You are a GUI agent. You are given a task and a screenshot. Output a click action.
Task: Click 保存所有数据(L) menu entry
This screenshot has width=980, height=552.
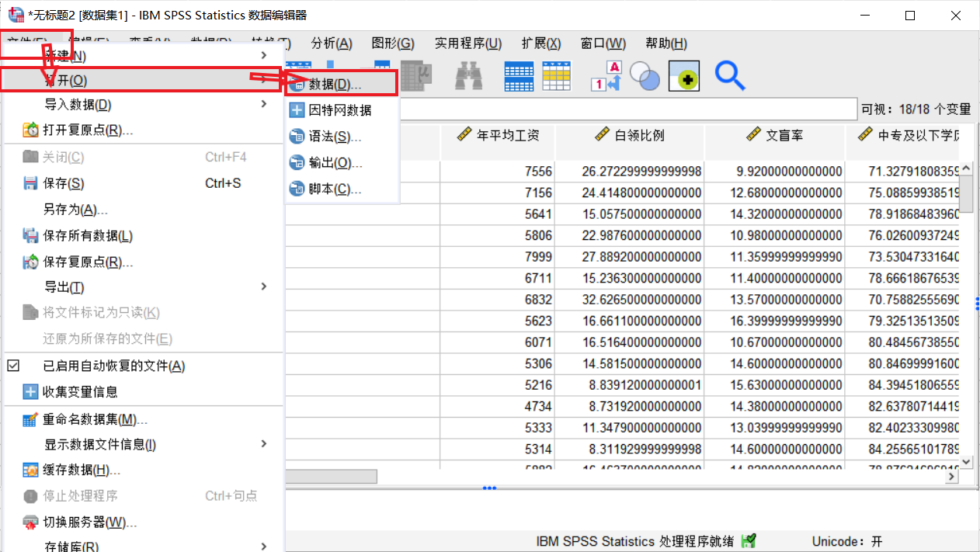[x=142, y=235]
